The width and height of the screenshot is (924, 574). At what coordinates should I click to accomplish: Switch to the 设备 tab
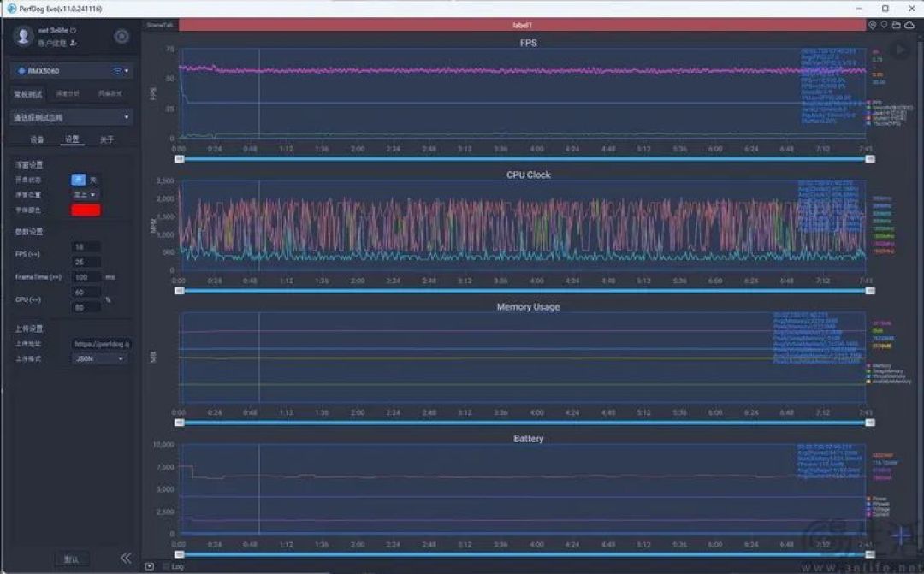coord(37,139)
